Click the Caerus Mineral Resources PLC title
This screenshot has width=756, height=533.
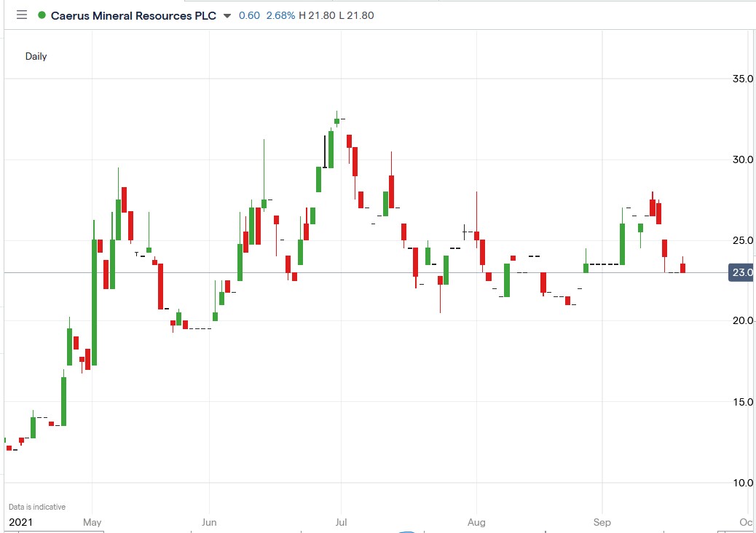tap(135, 15)
